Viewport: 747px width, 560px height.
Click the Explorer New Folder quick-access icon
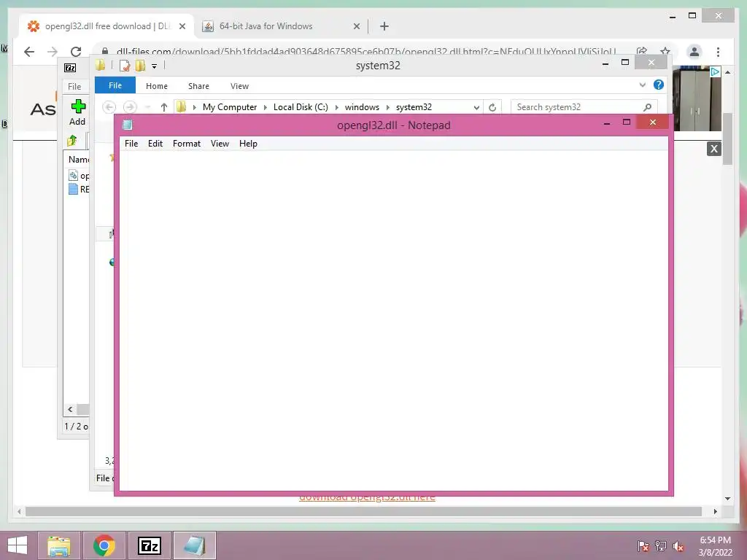(x=141, y=66)
